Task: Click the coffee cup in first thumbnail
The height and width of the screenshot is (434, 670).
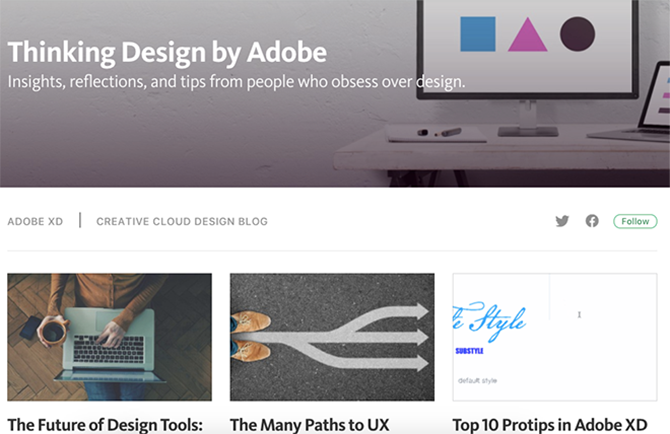Action: [x=52, y=331]
